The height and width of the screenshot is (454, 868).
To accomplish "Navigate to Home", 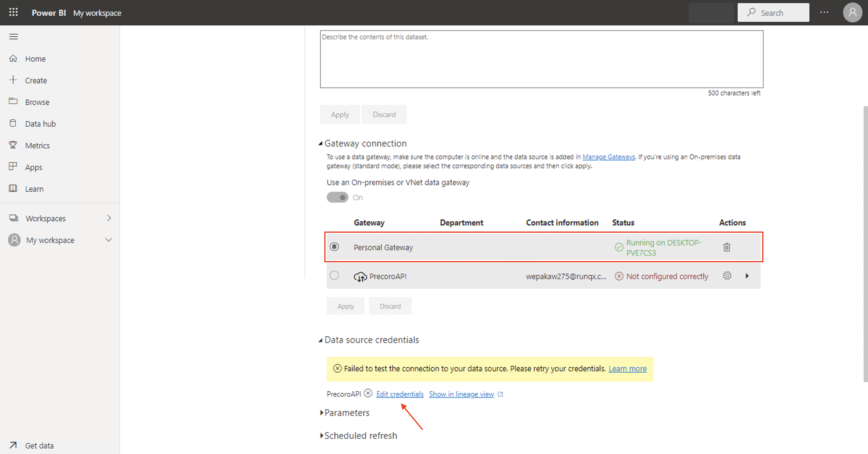I will pos(35,58).
